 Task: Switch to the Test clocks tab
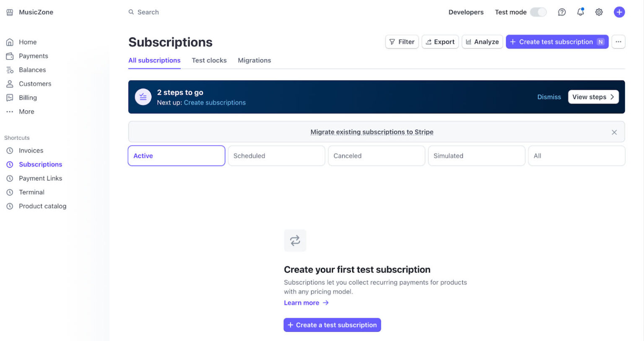[209, 60]
